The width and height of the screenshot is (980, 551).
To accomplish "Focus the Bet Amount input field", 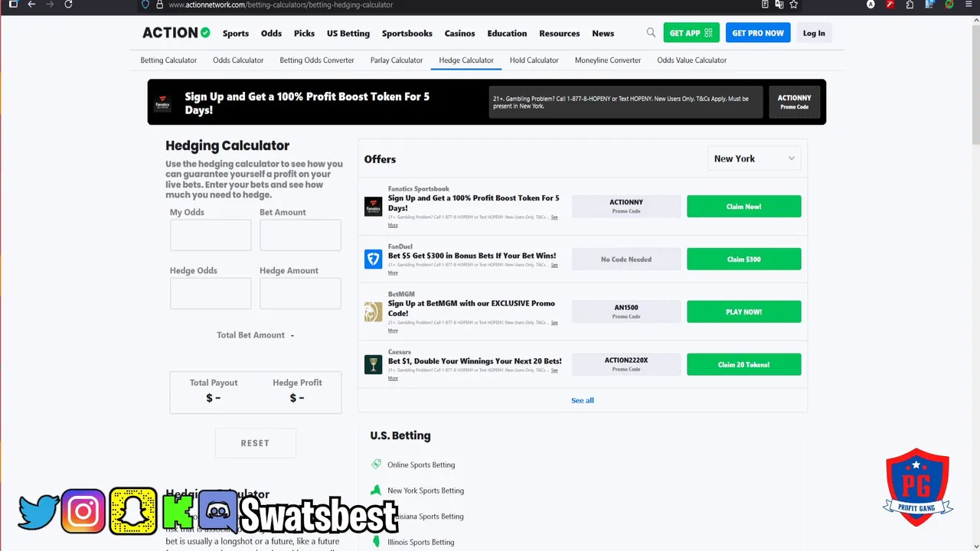I will (x=300, y=235).
